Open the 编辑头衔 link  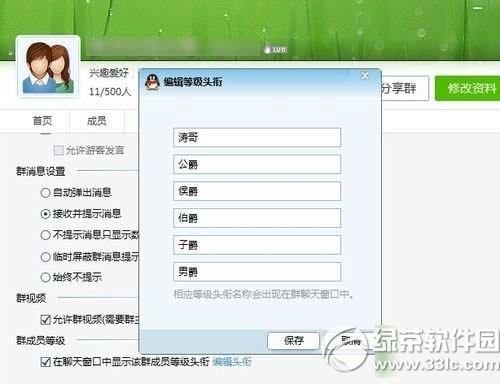pyautogui.click(x=232, y=362)
